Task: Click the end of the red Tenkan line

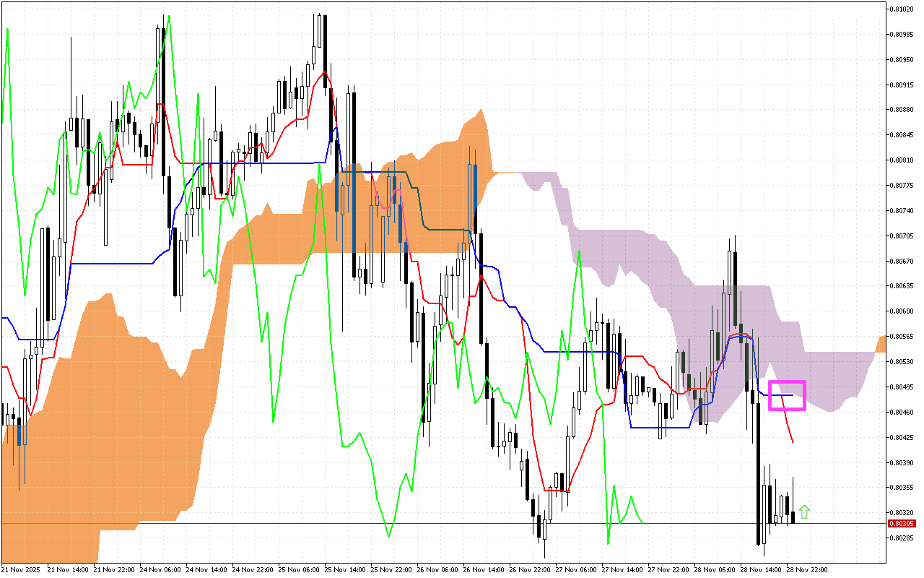Action: click(x=793, y=441)
